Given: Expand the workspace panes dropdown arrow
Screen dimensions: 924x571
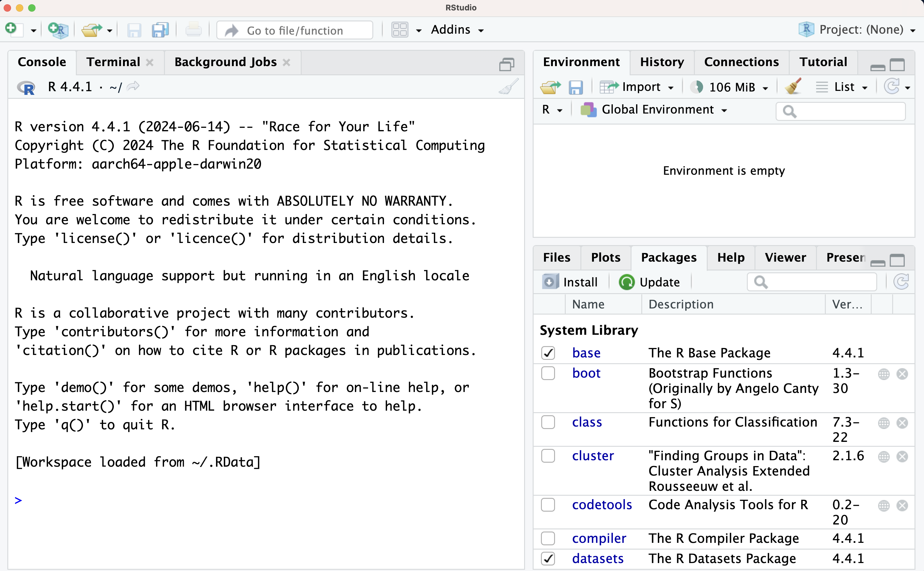Looking at the screenshot, I should point(418,31).
